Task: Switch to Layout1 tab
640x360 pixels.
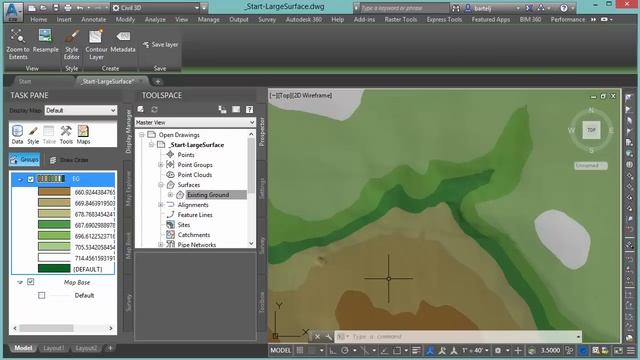Action: (x=53, y=348)
